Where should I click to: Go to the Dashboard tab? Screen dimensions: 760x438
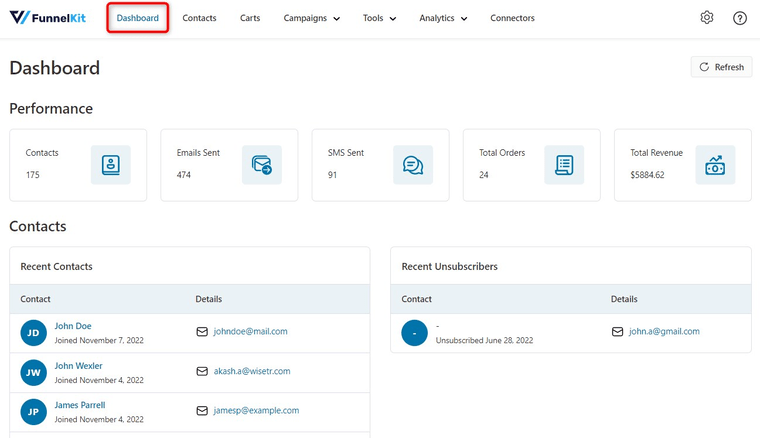(x=138, y=18)
